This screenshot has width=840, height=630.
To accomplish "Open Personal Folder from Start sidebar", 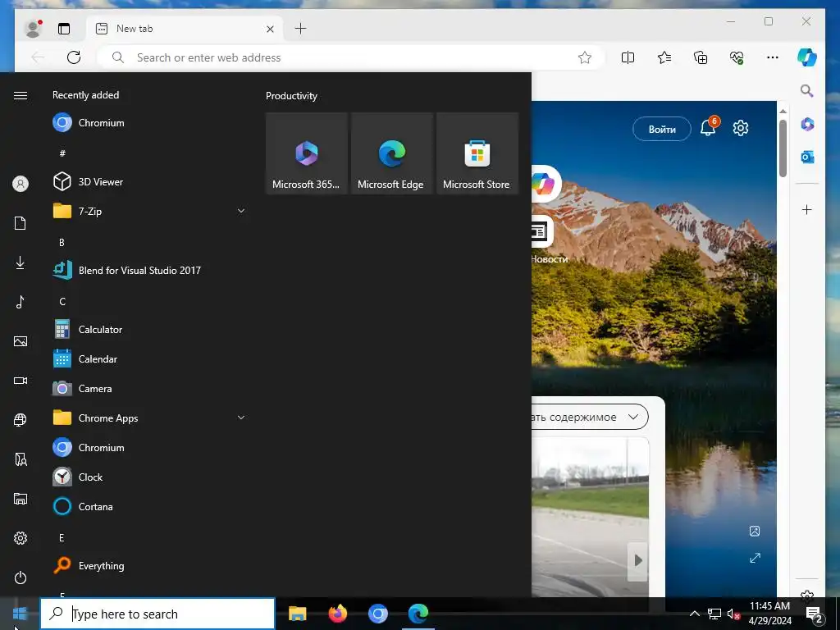I will click(x=21, y=459).
